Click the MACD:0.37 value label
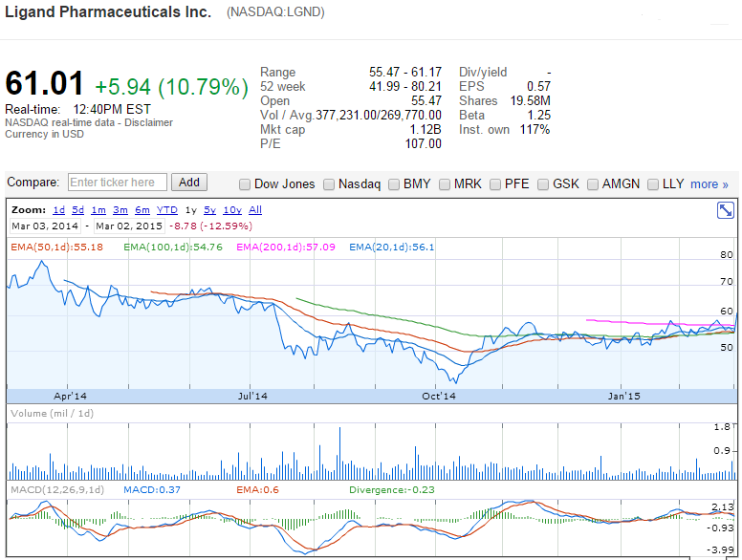 tap(152, 490)
